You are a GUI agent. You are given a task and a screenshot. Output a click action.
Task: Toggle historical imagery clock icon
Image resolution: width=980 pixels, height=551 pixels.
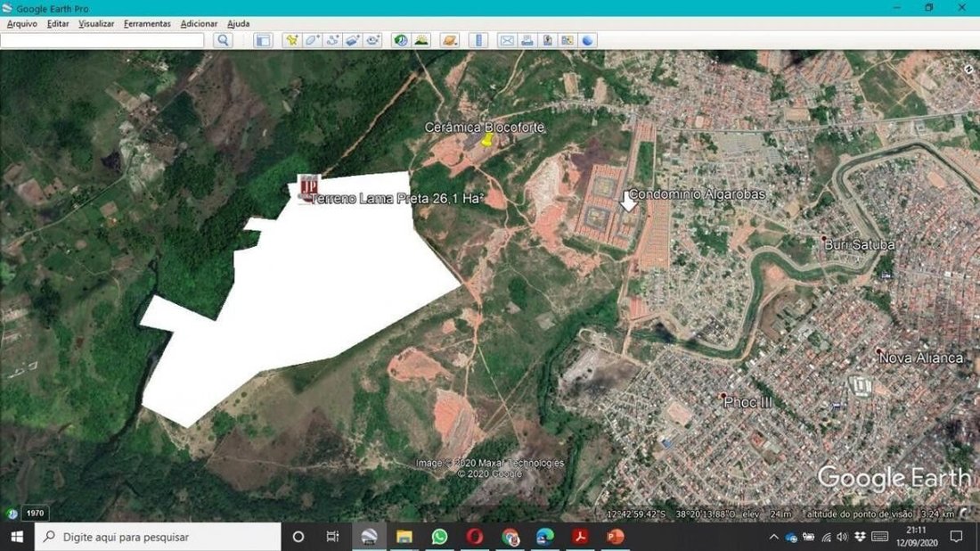[x=401, y=41]
